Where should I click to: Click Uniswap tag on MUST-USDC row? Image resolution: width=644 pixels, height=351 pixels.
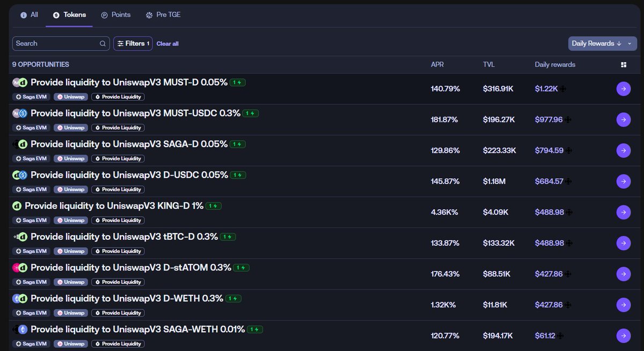coord(71,128)
